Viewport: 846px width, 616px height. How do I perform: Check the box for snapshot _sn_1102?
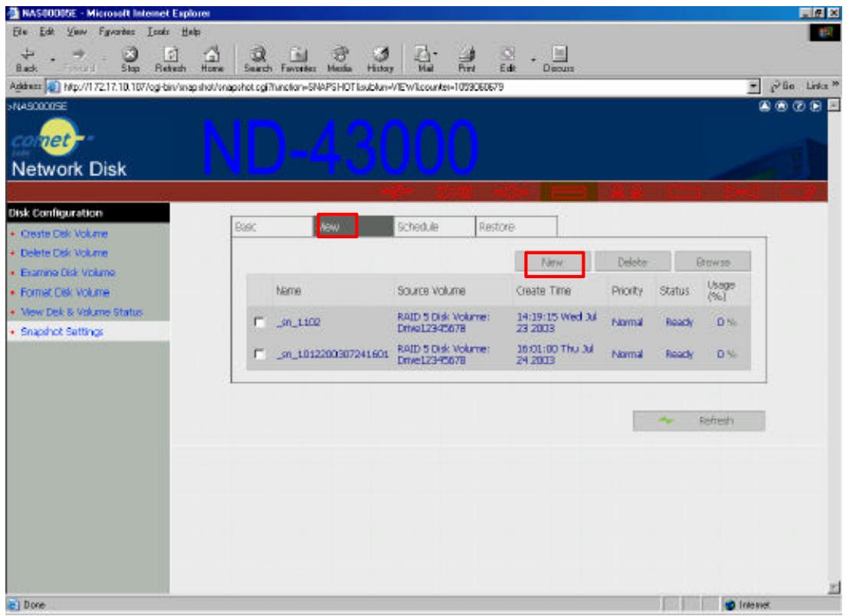point(260,322)
